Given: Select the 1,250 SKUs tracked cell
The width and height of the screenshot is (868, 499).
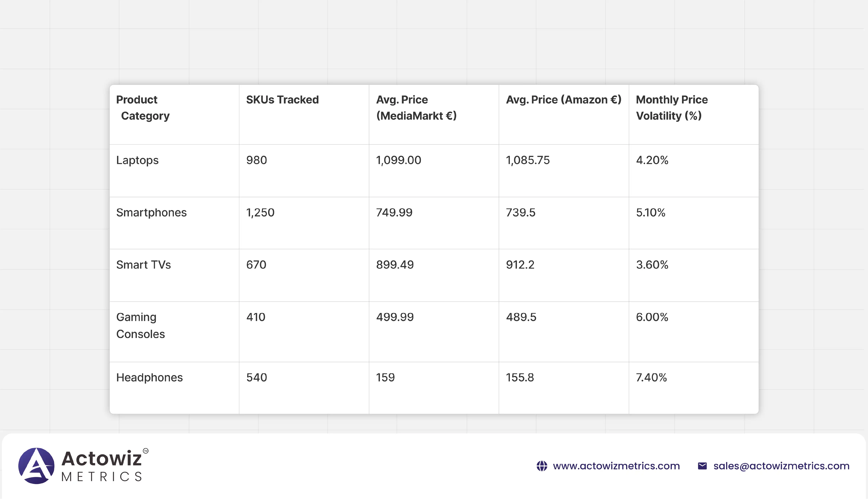Looking at the screenshot, I should [260, 212].
